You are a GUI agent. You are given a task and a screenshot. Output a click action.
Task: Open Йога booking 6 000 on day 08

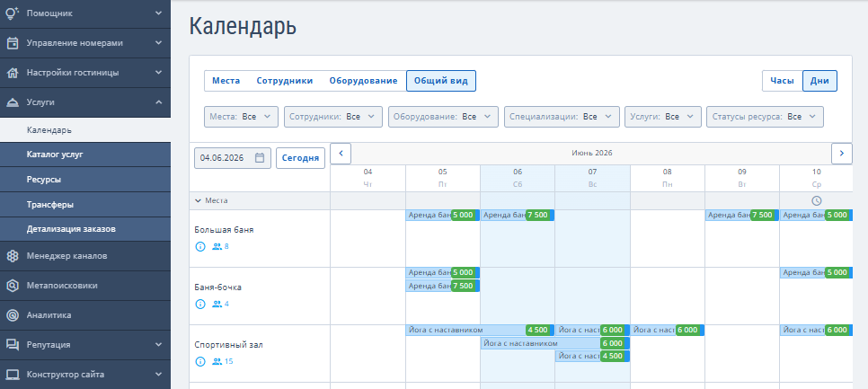(x=668, y=331)
